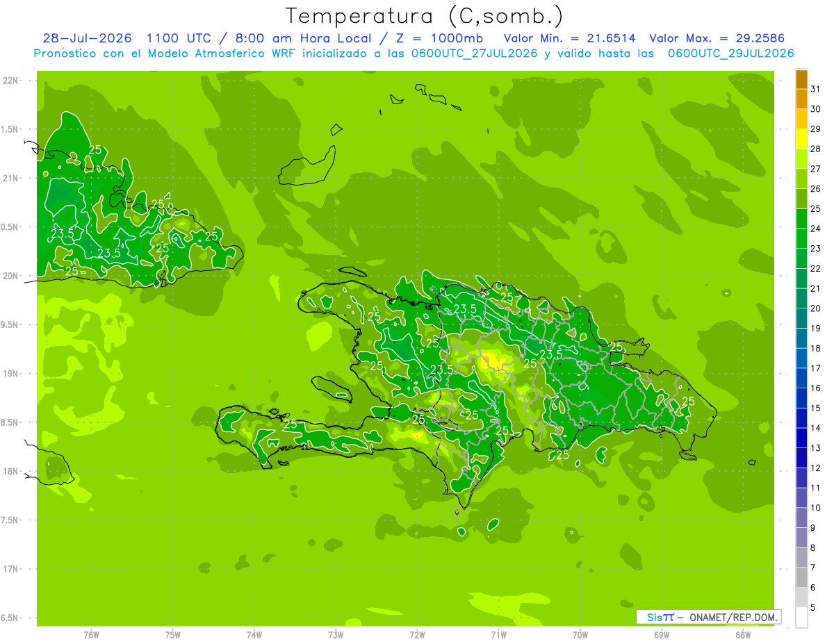This screenshot has width=834, height=644.
Task: Click the "73W" longitude axis label
Action: pyautogui.click(x=336, y=635)
